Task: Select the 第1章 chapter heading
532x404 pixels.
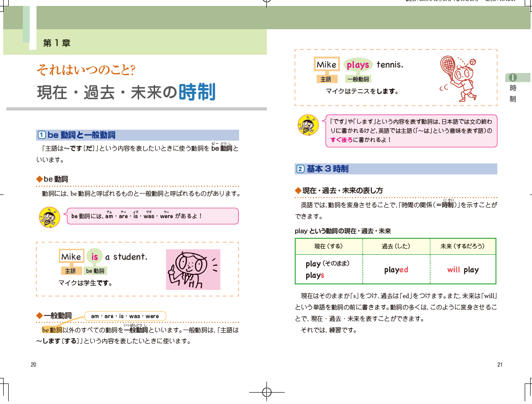Action: [x=57, y=43]
